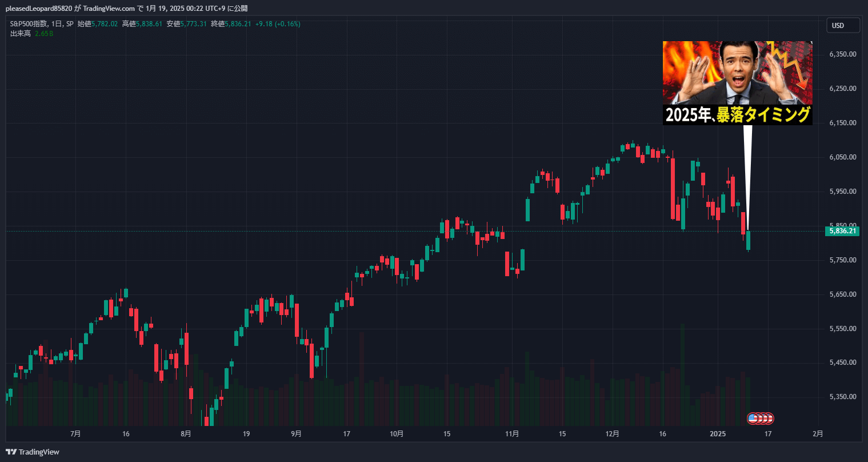This screenshot has width=868, height=462.
Task: Open the USD currency selector
Action: click(842, 26)
